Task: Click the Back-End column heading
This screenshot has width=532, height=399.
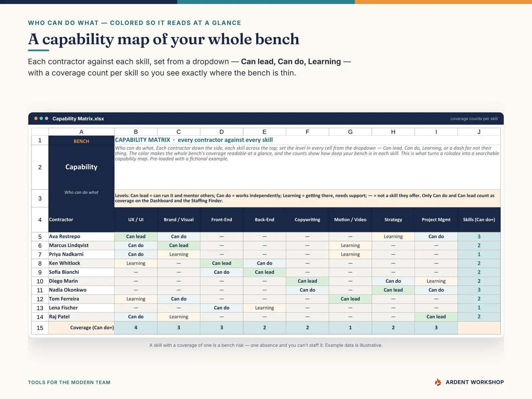Action: pos(265,220)
